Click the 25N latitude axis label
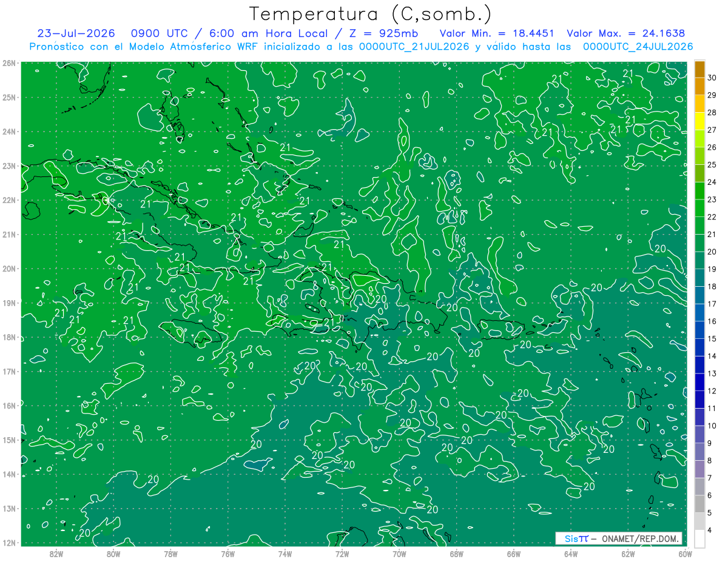 point(9,97)
